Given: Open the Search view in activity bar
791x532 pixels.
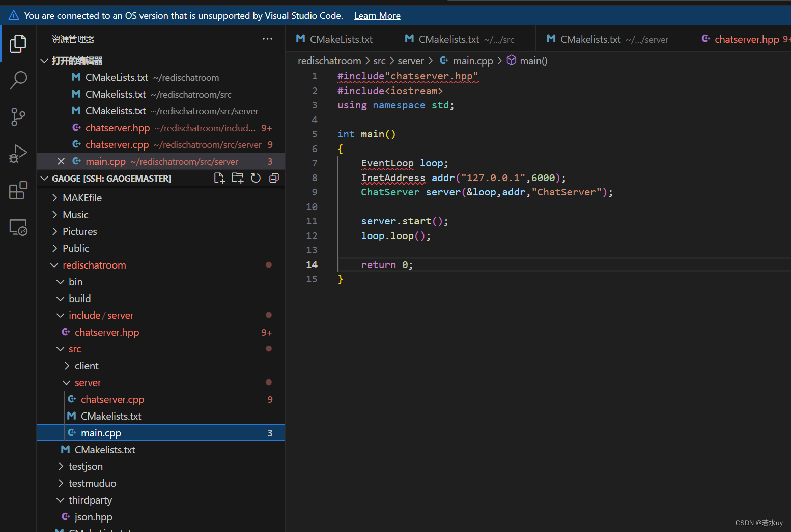Looking at the screenshot, I should coord(18,80).
